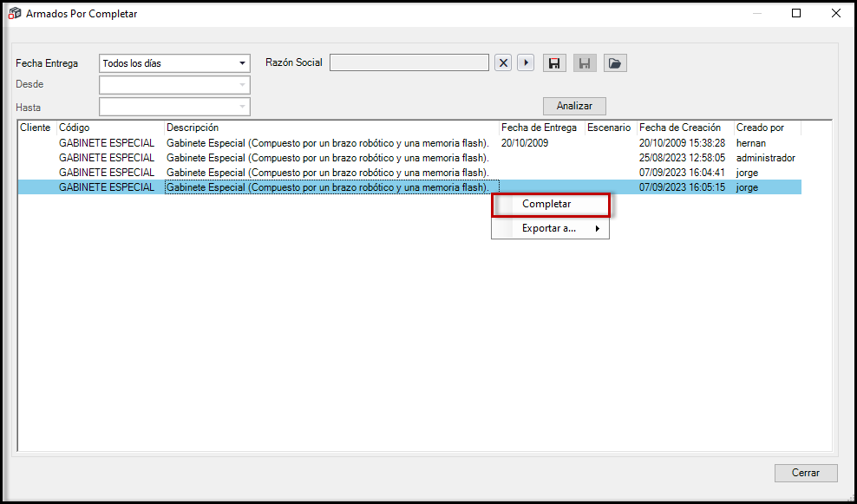Sort by the Código column header
This screenshot has height=504, width=857.
click(x=110, y=128)
